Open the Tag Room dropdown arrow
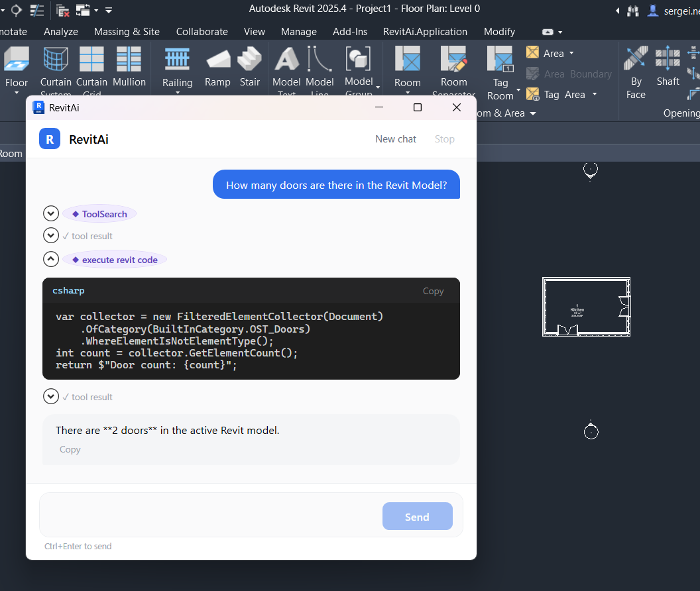700x591 pixels. [518, 89]
